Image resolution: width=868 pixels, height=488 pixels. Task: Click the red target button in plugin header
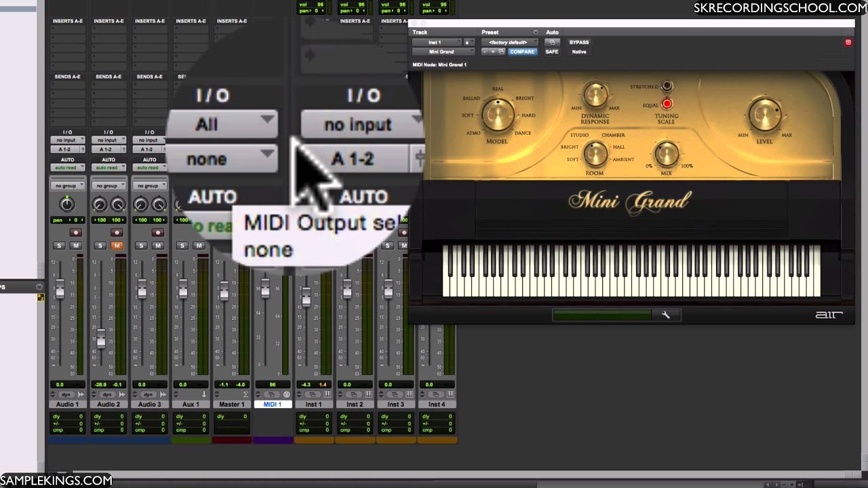[848, 42]
